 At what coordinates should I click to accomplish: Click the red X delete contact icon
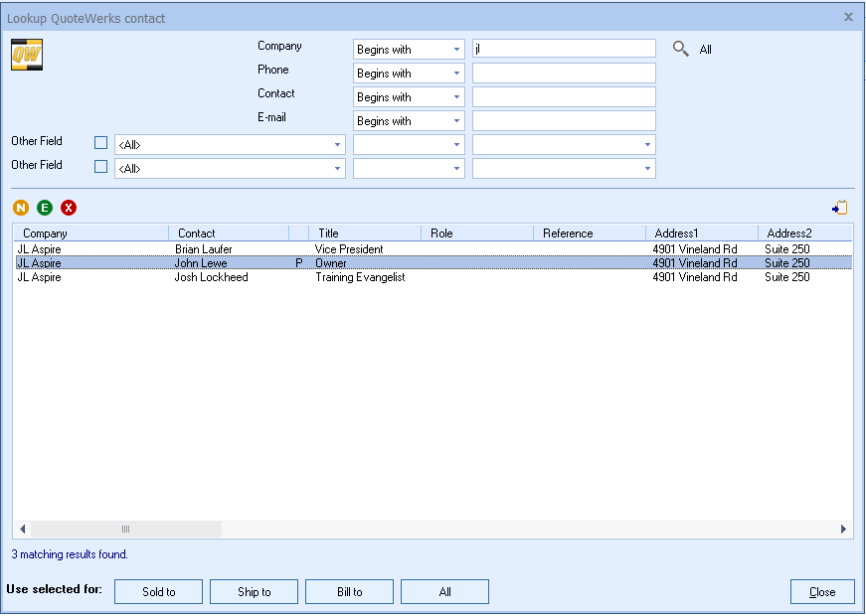(69, 208)
